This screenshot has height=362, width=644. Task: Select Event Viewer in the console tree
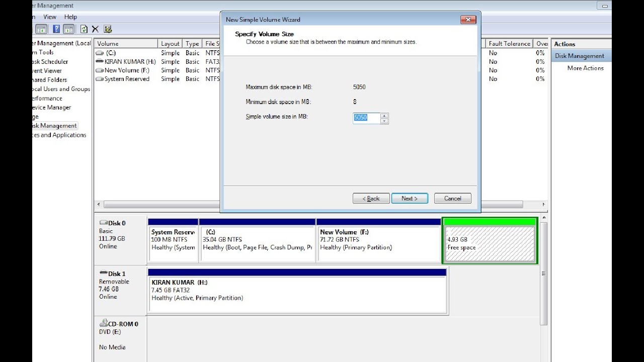[x=47, y=70]
